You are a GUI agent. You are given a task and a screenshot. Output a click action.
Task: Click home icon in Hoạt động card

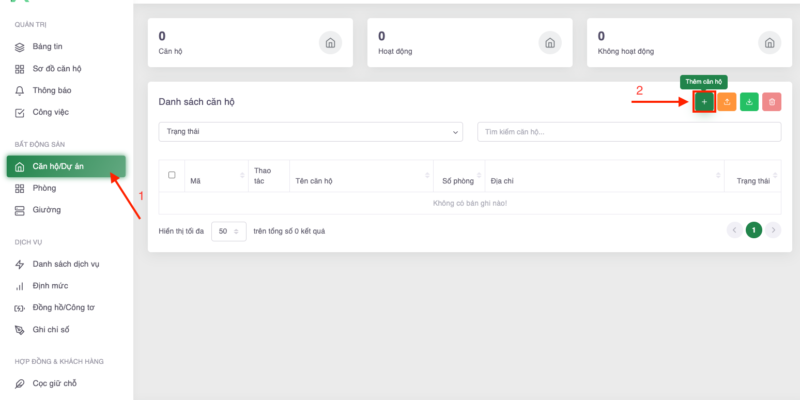tap(549, 43)
